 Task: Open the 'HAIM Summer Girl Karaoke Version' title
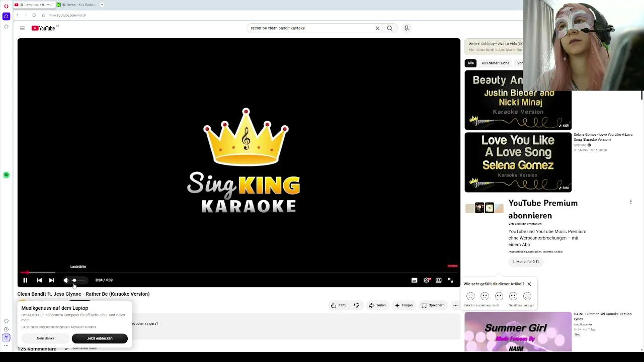pos(602,316)
